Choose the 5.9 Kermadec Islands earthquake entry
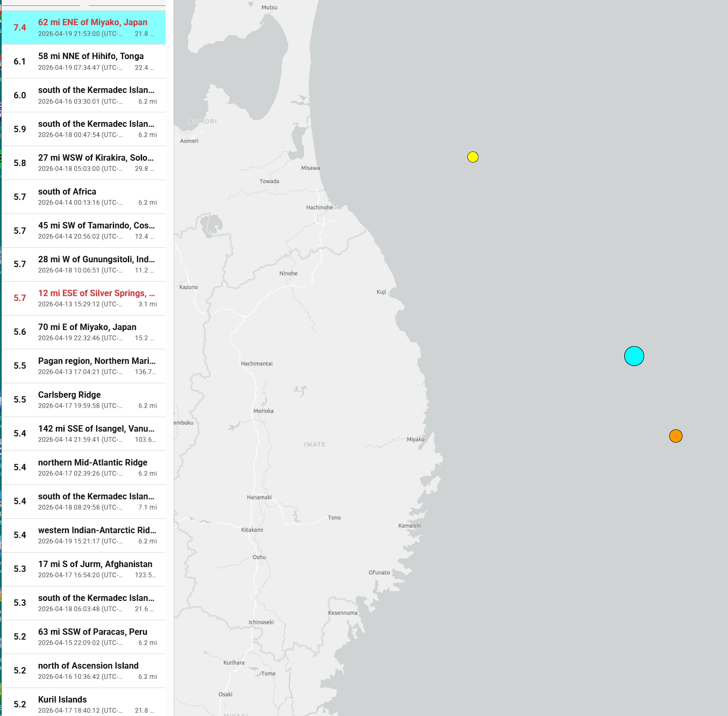This screenshot has width=728, height=716. coord(96,124)
